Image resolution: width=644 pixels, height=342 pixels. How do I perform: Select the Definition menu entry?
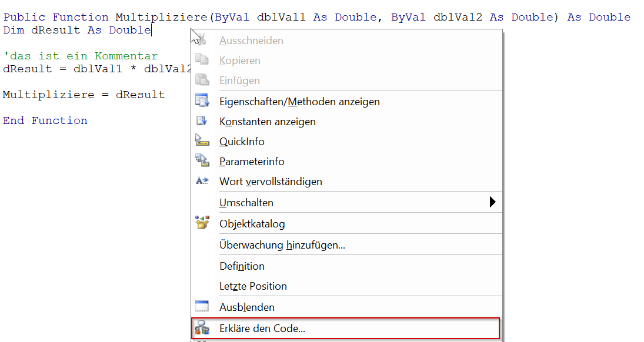[346, 266]
